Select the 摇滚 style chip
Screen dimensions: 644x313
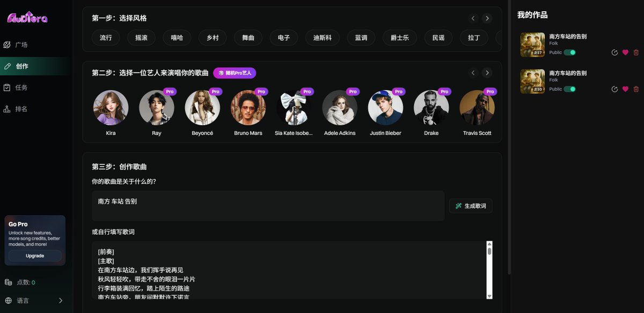point(141,38)
